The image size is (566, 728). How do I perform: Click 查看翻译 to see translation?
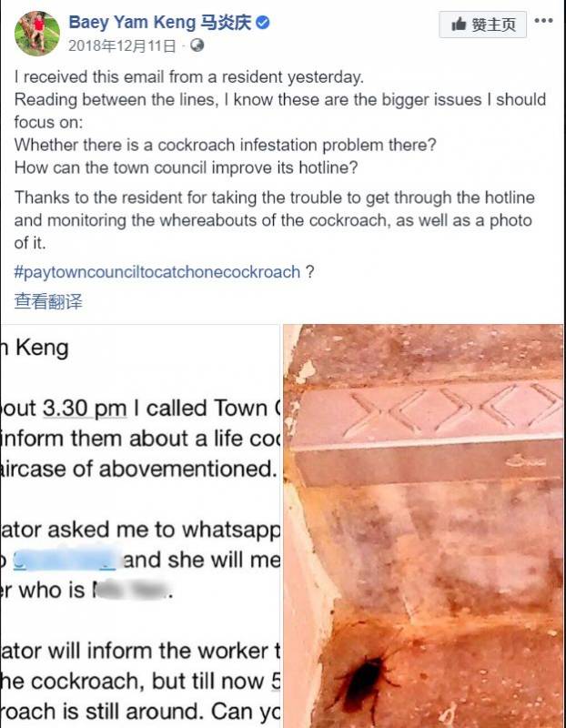(x=48, y=301)
